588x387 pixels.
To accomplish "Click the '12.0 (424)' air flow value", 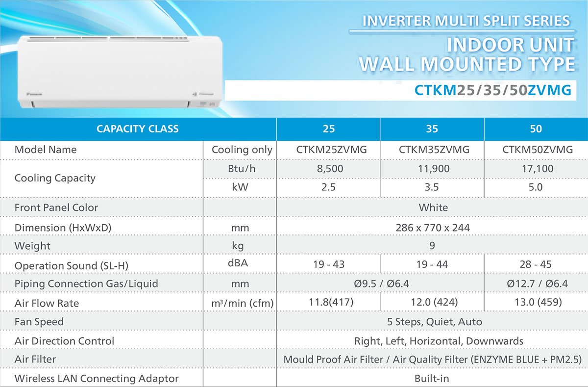I will coord(435,302).
